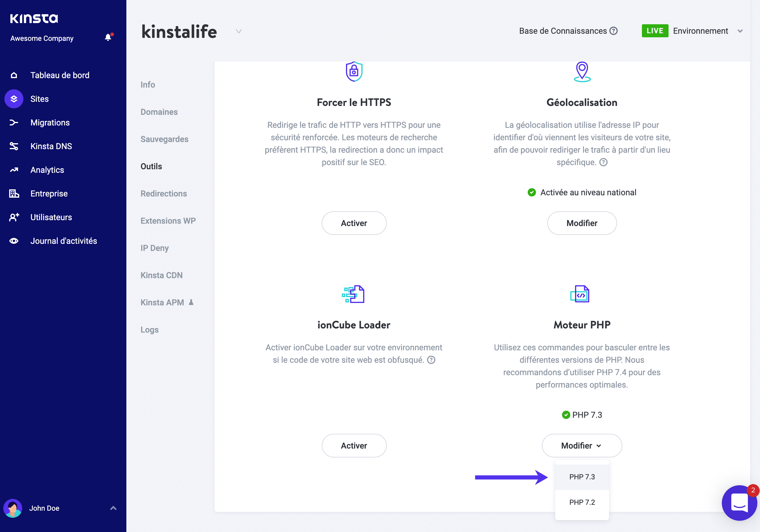Go to Migrations in sidebar
The height and width of the screenshot is (532, 760).
50,123
